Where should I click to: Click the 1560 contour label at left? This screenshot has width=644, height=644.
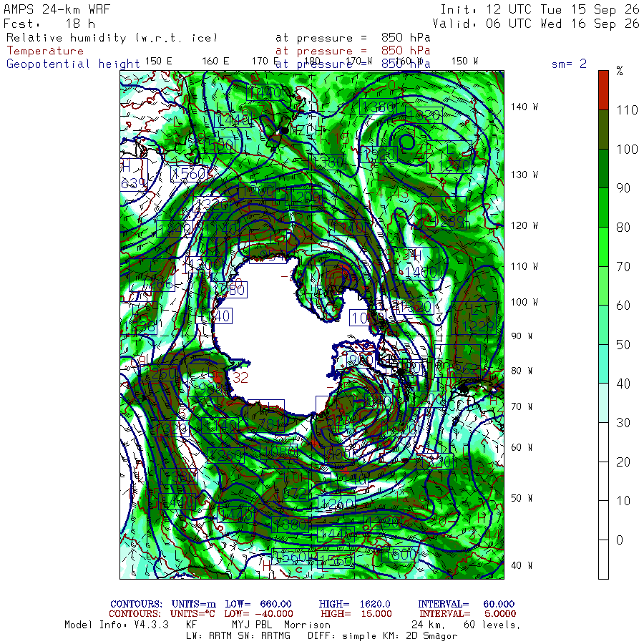(x=189, y=174)
